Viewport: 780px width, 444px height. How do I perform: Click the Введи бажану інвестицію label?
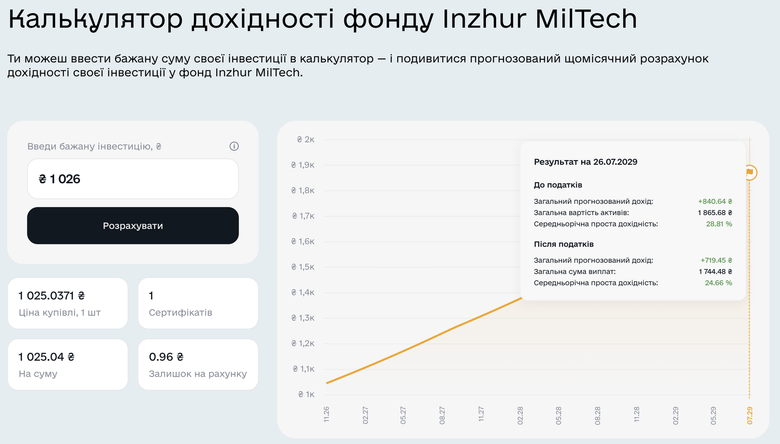[x=94, y=146]
